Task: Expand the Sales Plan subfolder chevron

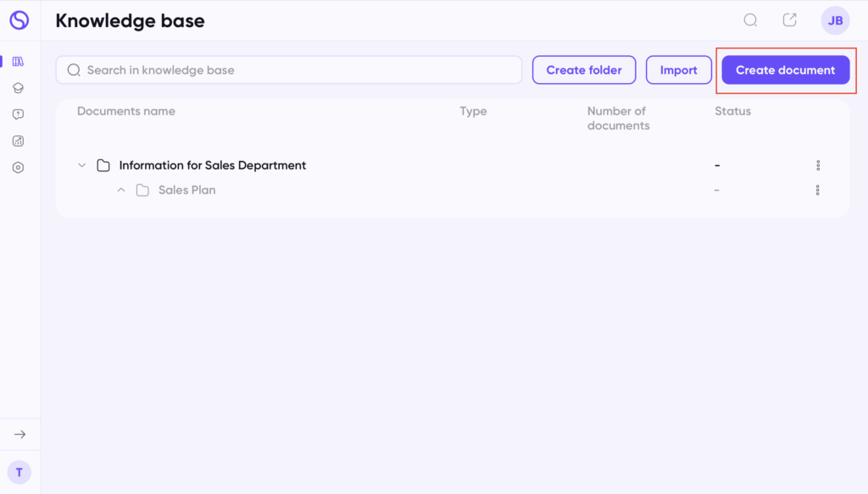Action: [x=121, y=191]
